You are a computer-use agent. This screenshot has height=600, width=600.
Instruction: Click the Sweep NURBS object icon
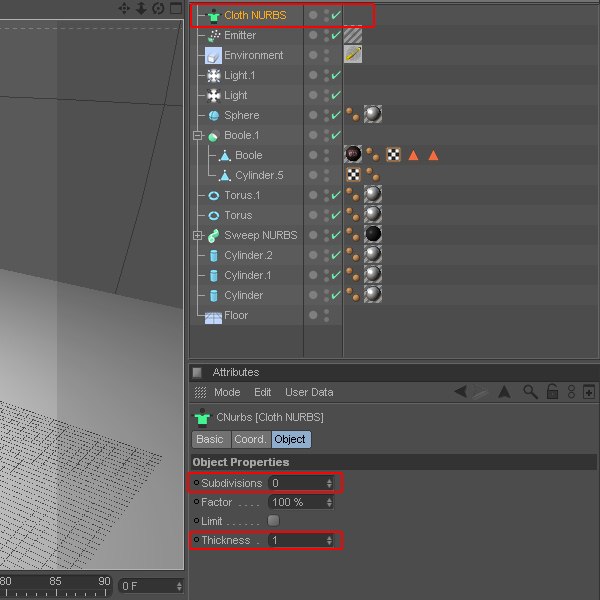[x=214, y=235]
